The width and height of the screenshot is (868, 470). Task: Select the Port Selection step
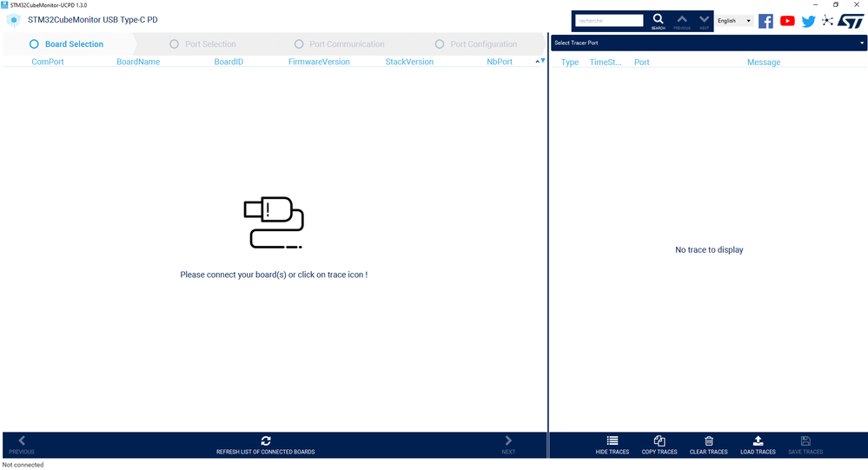(x=202, y=44)
